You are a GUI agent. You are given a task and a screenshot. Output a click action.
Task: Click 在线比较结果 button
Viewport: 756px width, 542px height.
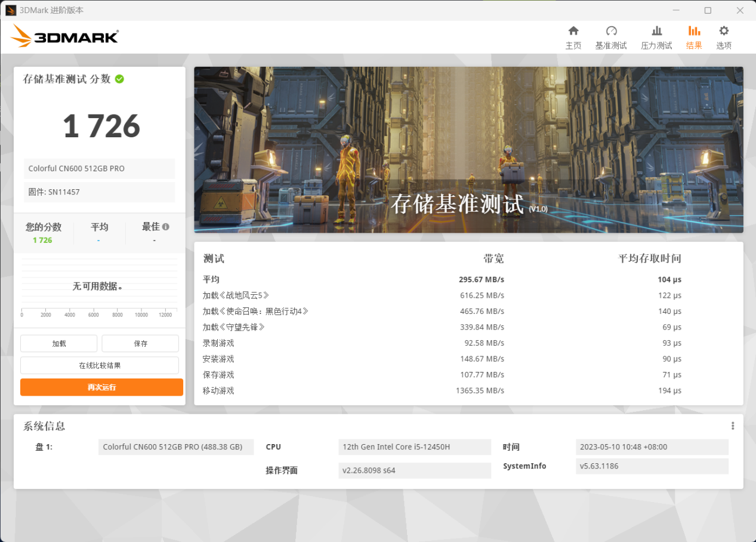[100, 365]
